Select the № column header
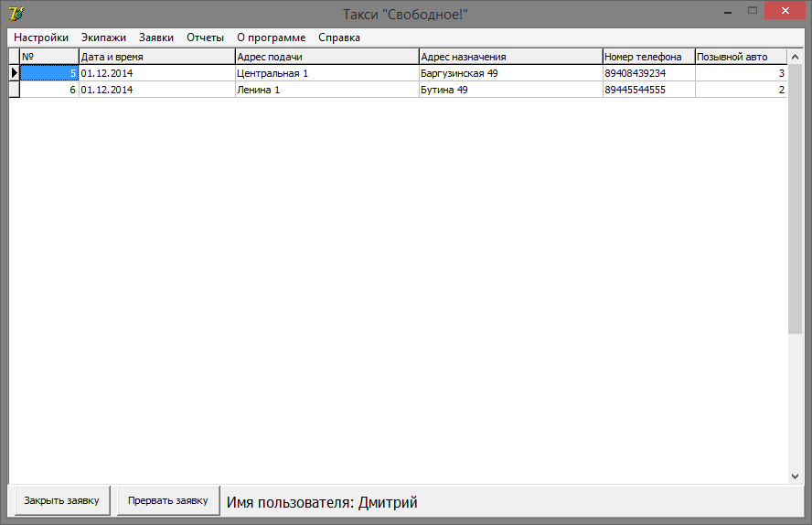Viewport: 812px width, 525px height. [49, 57]
